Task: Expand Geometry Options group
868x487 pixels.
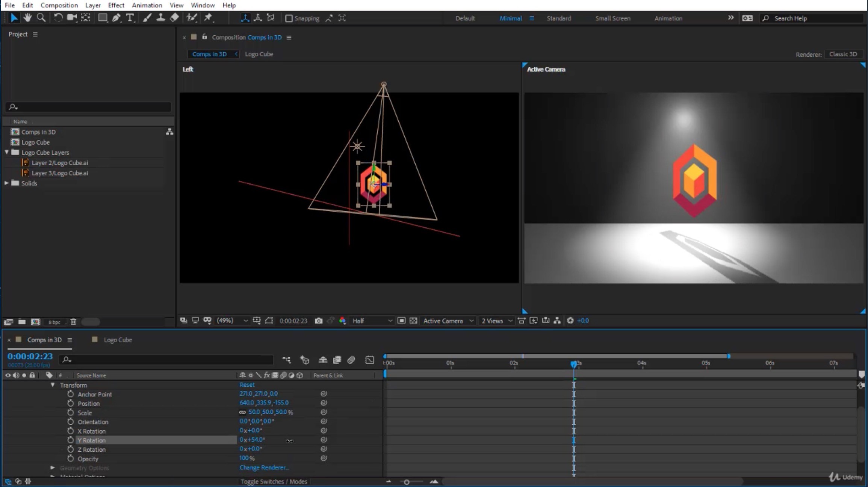Action: tap(53, 468)
